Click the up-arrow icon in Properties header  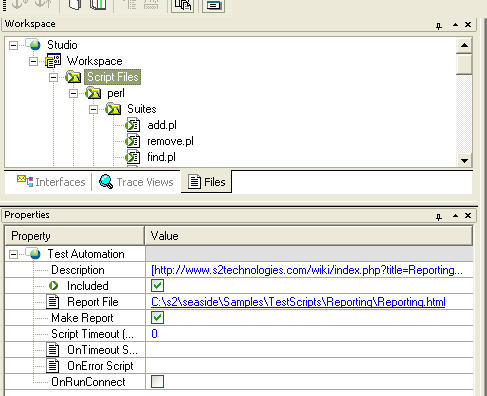[455, 216]
